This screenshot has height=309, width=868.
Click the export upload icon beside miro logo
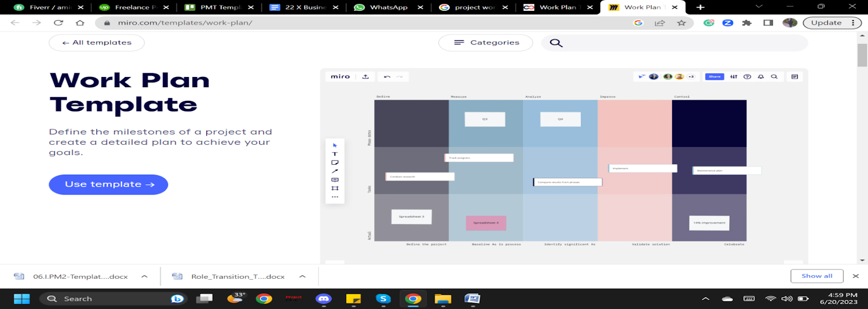pyautogui.click(x=366, y=76)
